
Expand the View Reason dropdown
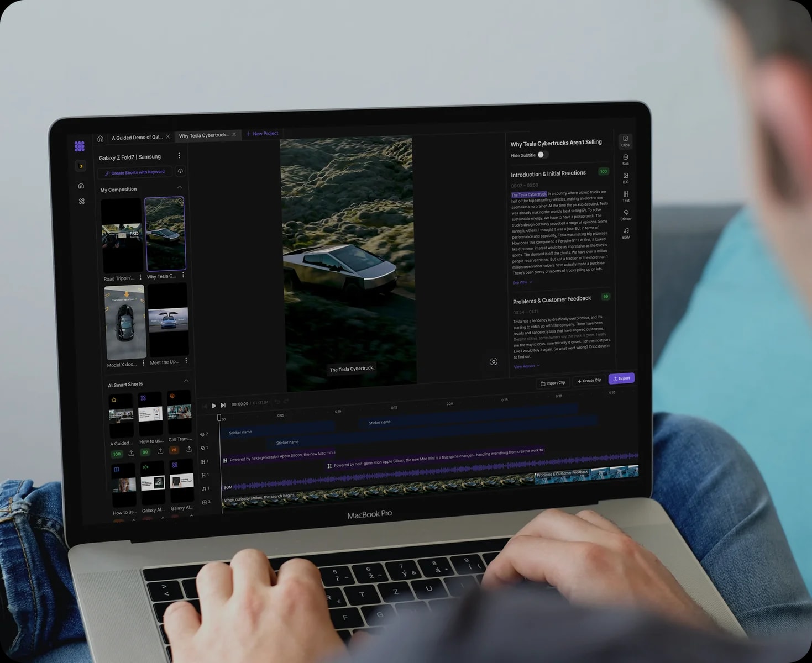(527, 366)
